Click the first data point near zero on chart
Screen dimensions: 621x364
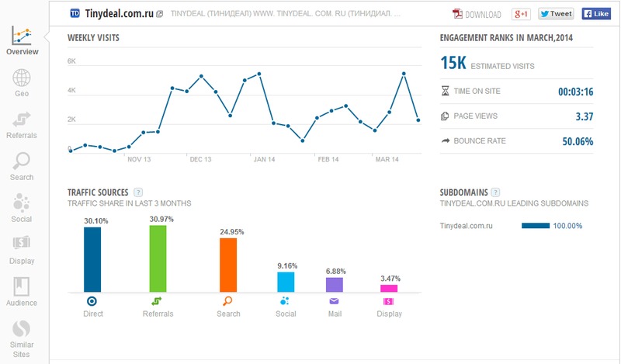(71, 151)
